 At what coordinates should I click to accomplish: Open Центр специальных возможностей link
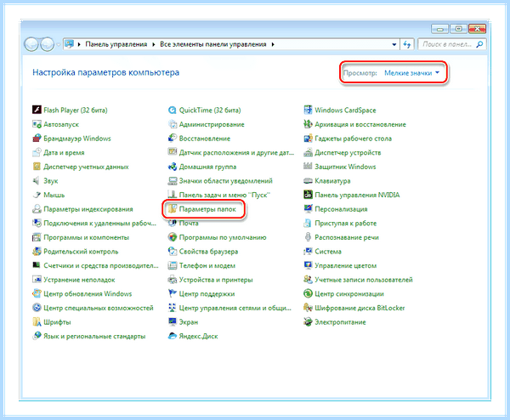(99, 308)
